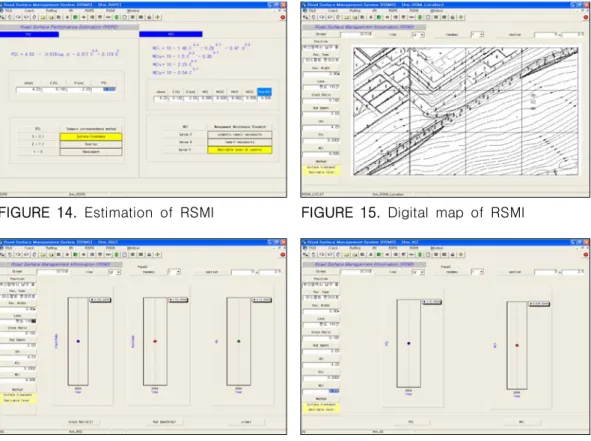Click the blue data point in crack ratio chart
The height and width of the screenshot is (441, 591).
[x=78, y=341]
